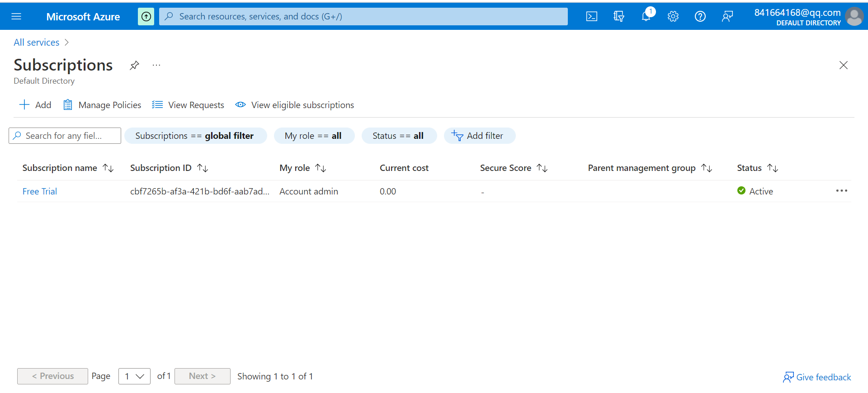This screenshot has height=393, width=868.
Task: Sort by My role column
Action: click(x=303, y=168)
